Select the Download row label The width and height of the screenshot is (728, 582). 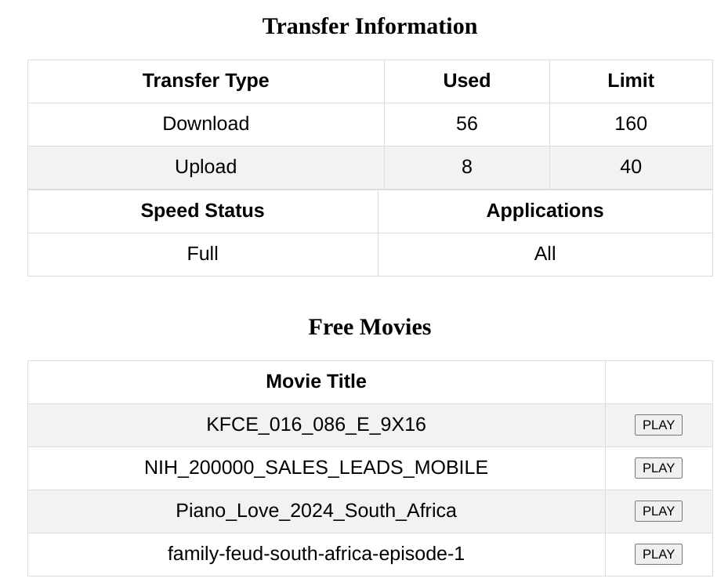click(205, 124)
